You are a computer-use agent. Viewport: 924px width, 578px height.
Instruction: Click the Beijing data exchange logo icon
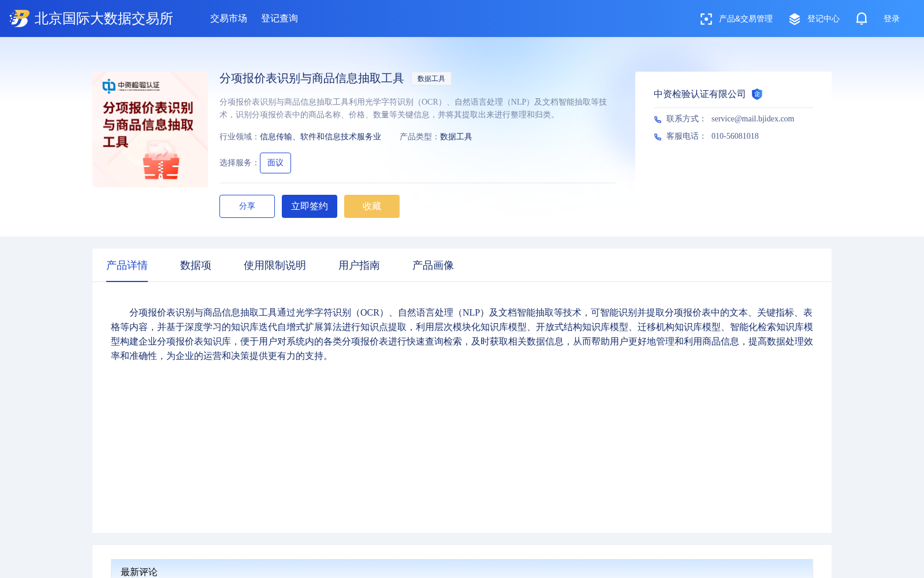coord(19,18)
